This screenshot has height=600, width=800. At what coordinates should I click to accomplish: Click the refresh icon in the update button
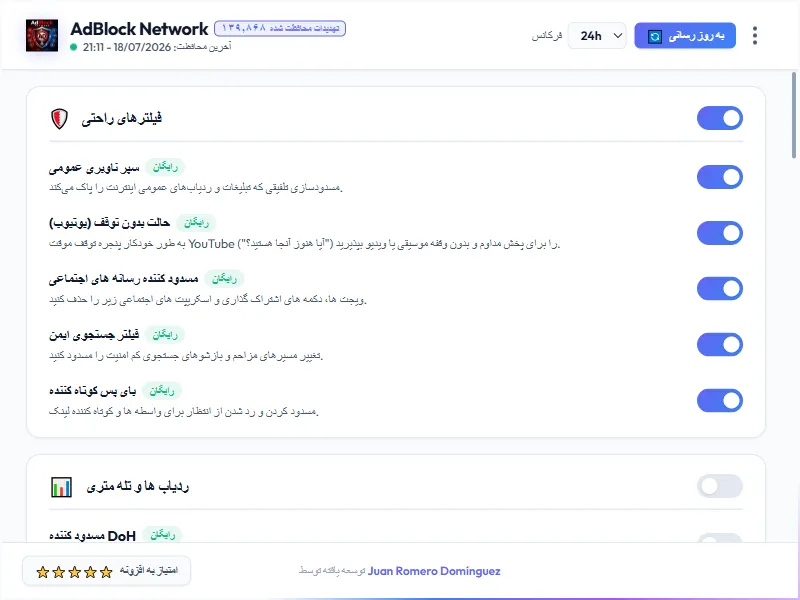655,36
